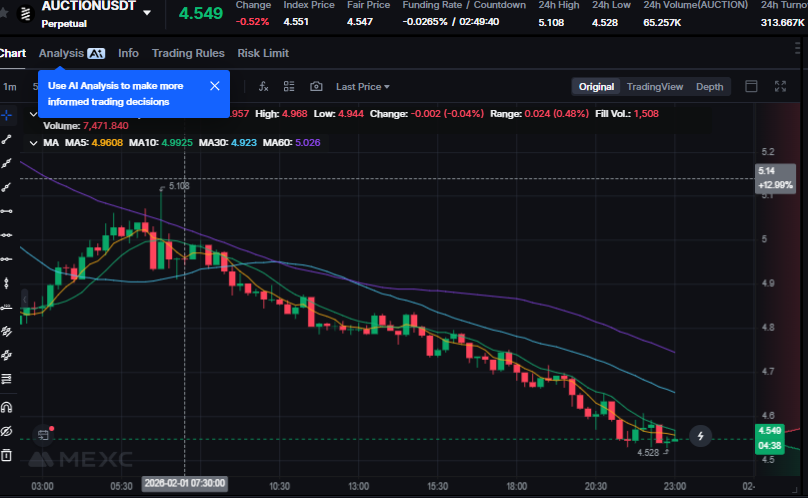
Task: Expand the AUCTIONUSDT pair selector arrow
Action: [147, 13]
